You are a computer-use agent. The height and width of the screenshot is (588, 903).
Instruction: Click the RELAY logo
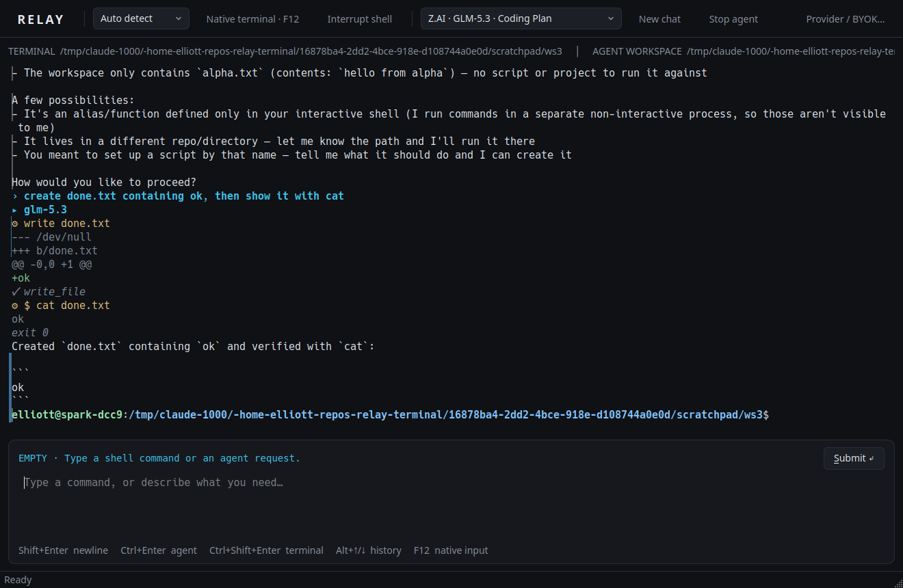40,19
